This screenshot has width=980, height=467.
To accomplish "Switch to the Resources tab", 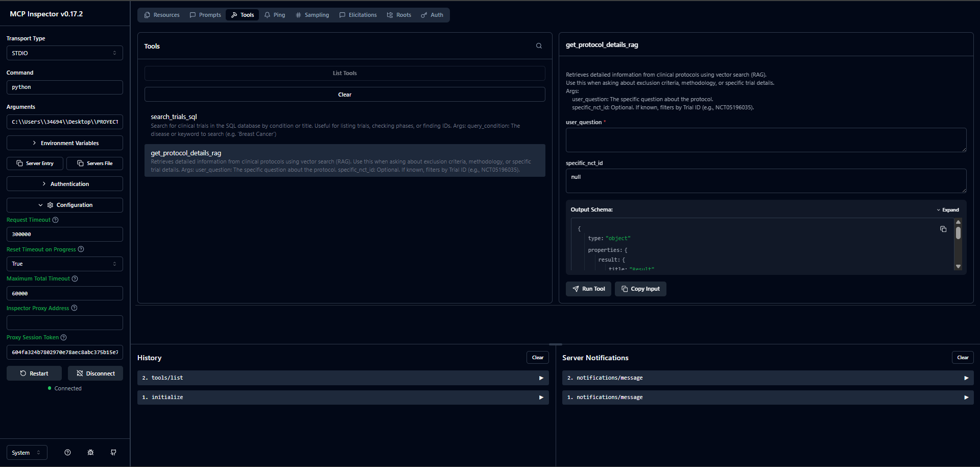I will [x=162, y=15].
